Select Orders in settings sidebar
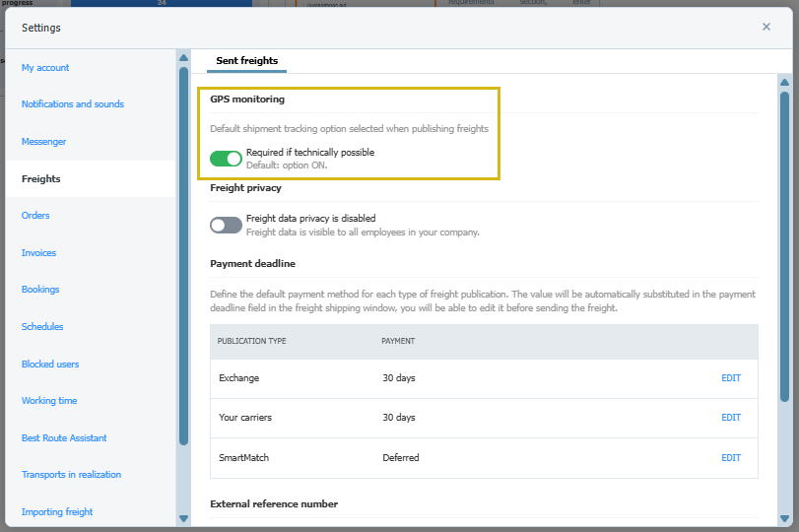 click(x=35, y=216)
